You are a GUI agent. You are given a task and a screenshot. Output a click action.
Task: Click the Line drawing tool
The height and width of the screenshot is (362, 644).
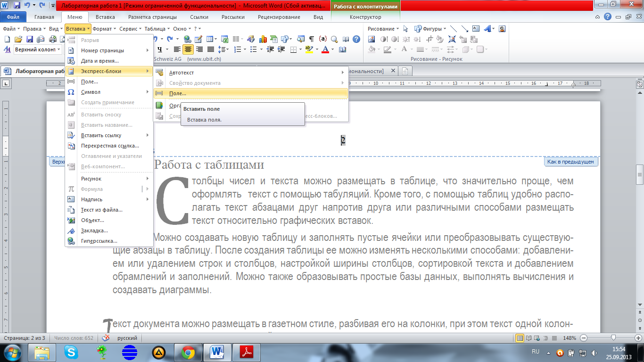[x=453, y=29]
